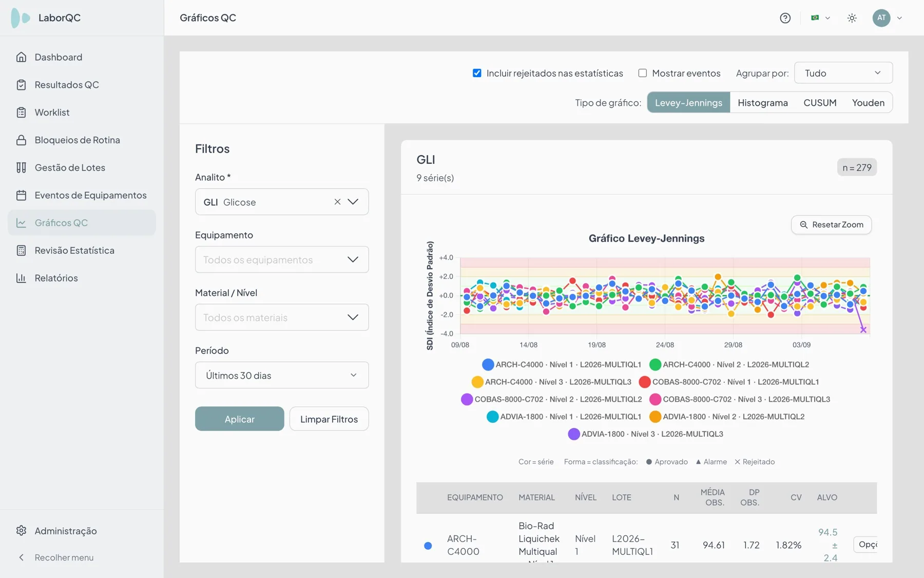Enable the Mostrar eventos checkbox
The width and height of the screenshot is (924, 578).
[x=642, y=73]
